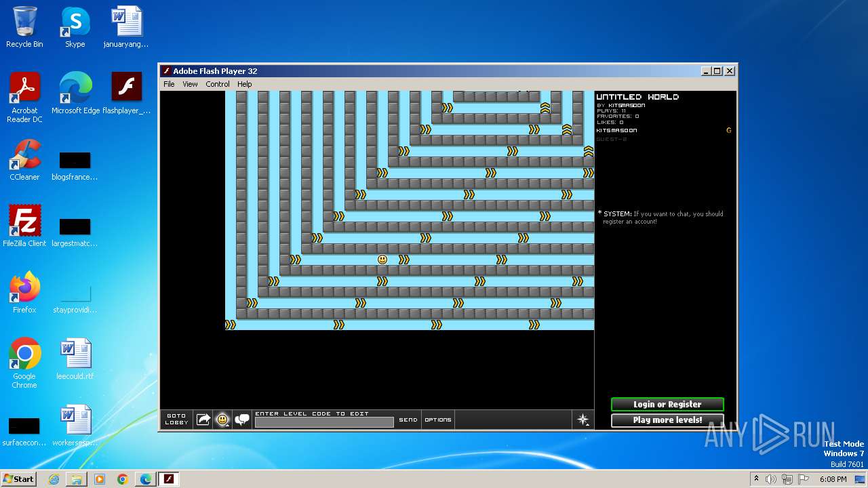The image size is (868, 488).
Task: Open Recycle Bin on desktop
Action: (24, 27)
